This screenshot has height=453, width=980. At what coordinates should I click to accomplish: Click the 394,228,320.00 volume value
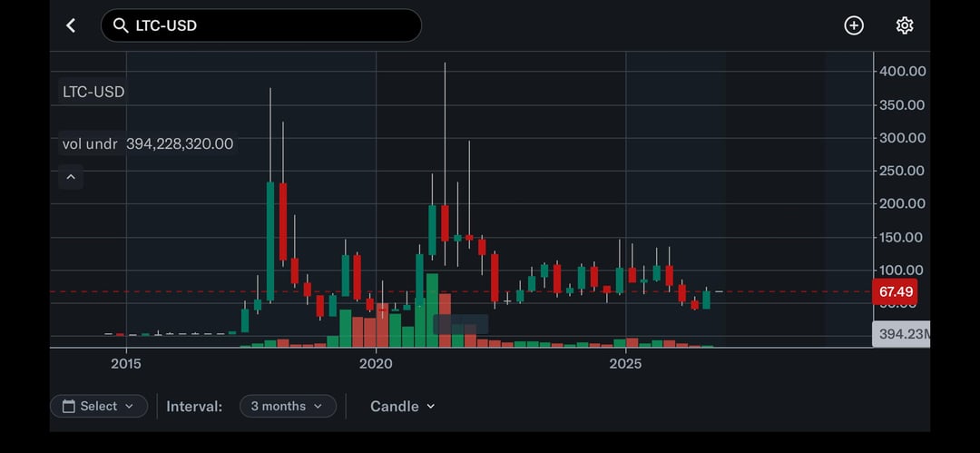(x=180, y=144)
